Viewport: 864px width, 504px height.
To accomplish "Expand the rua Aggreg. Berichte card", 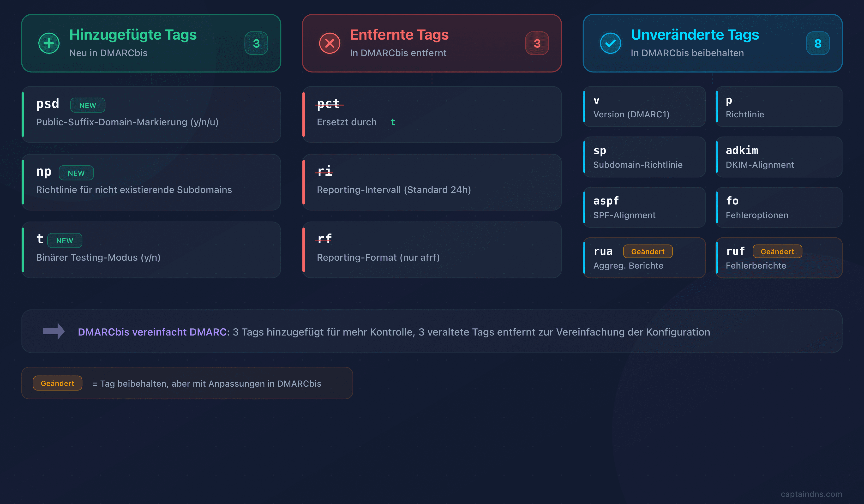I will [644, 258].
